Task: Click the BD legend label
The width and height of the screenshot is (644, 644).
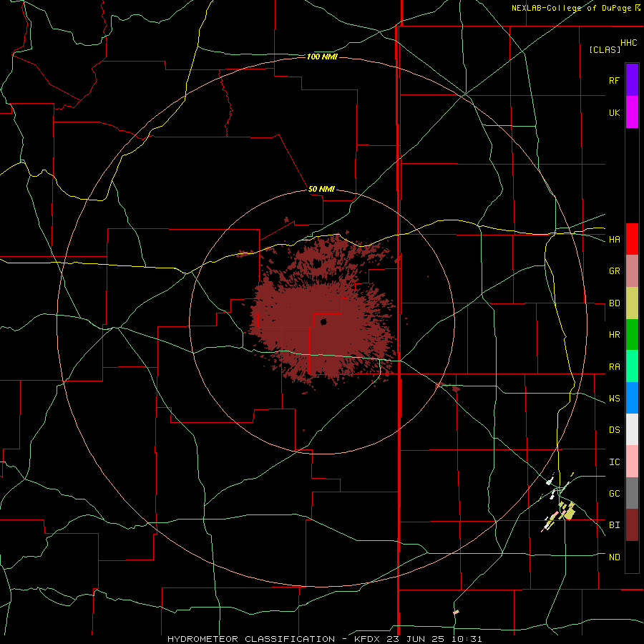Action: click(x=614, y=303)
